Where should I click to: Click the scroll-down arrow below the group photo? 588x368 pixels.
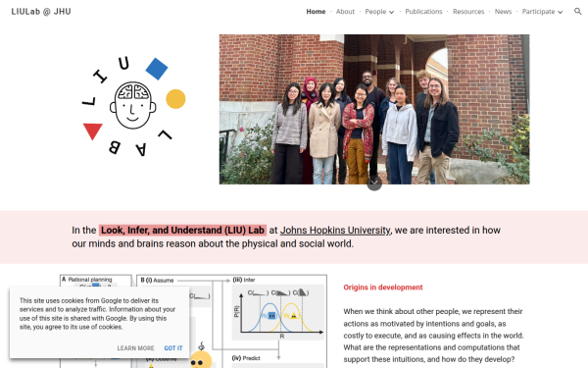pyautogui.click(x=374, y=183)
